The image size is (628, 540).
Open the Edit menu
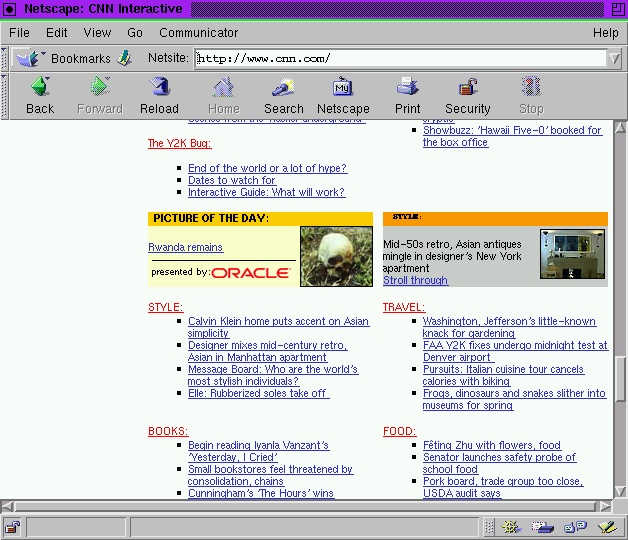(x=56, y=32)
